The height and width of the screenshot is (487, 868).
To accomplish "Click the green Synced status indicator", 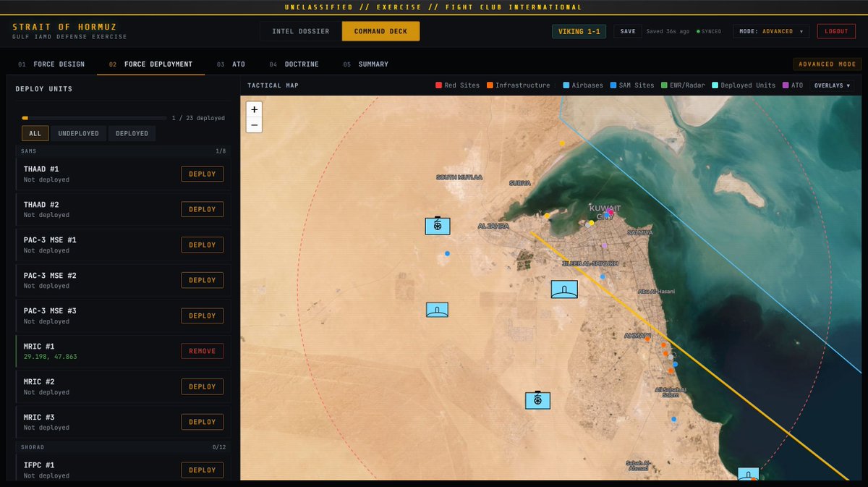I will tap(709, 32).
